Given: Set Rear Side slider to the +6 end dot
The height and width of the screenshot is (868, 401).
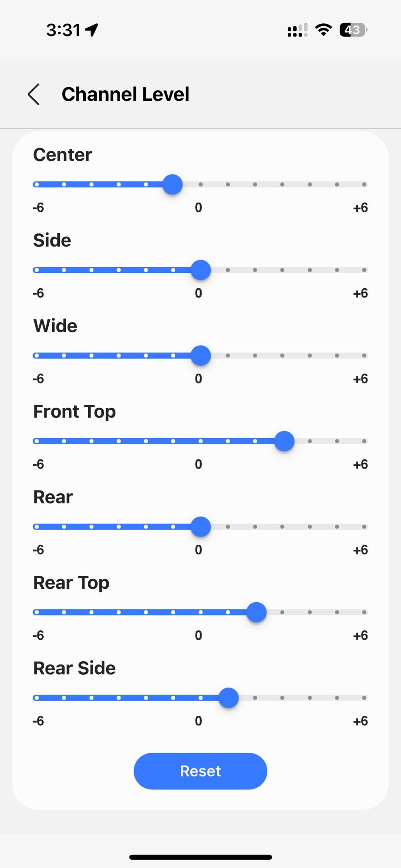Looking at the screenshot, I should point(364,698).
